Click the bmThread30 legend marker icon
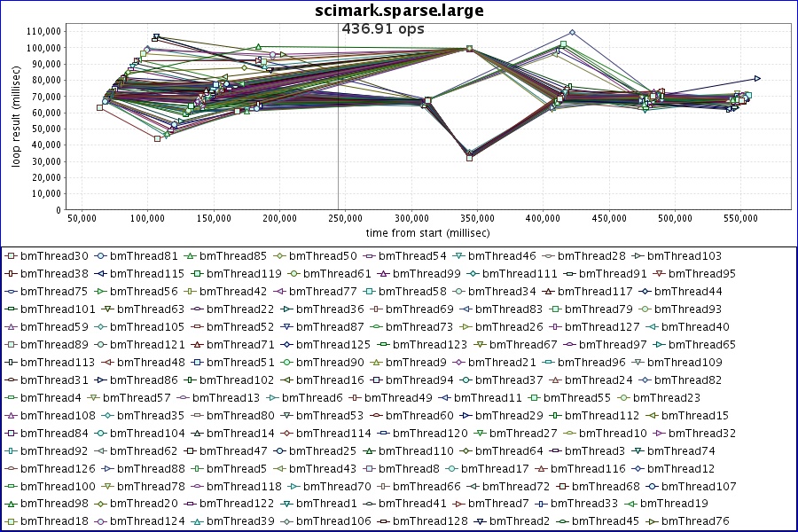The image size is (798, 532). point(11,256)
